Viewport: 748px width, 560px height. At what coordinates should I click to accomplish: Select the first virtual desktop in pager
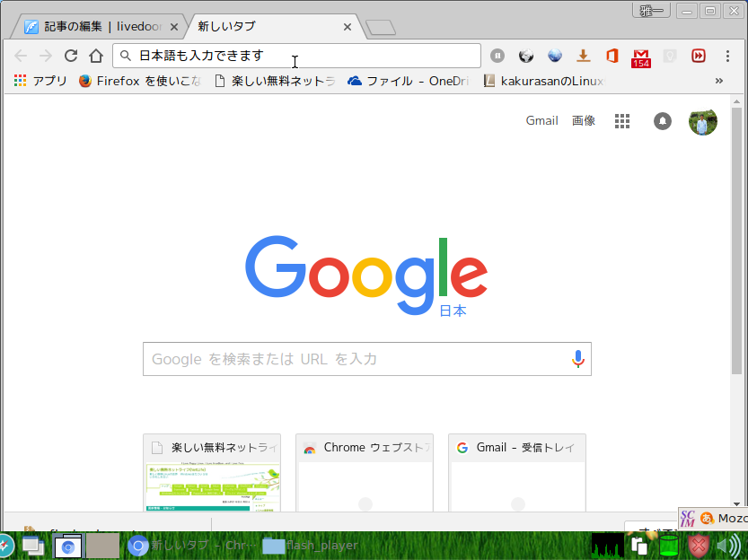68,547
